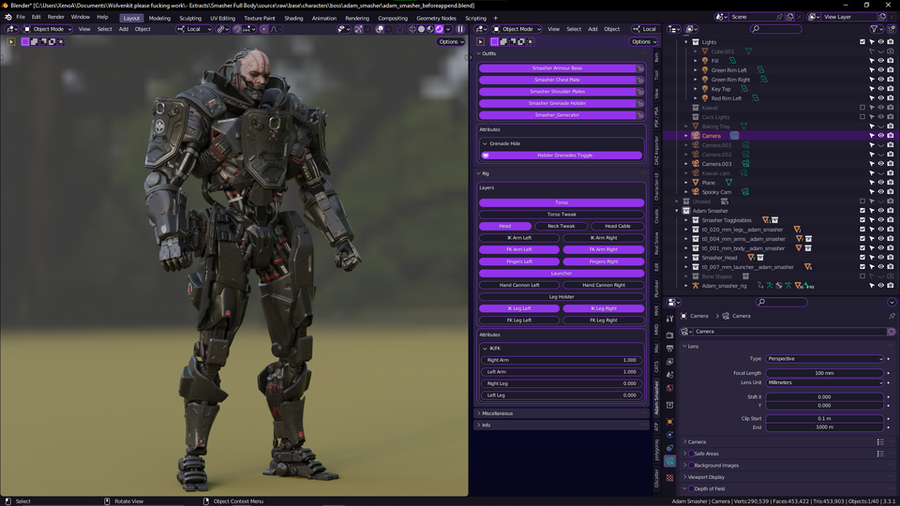This screenshot has width=900, height=506.
Task: Open the Add menu in left viewport
Action: (123, 29)
